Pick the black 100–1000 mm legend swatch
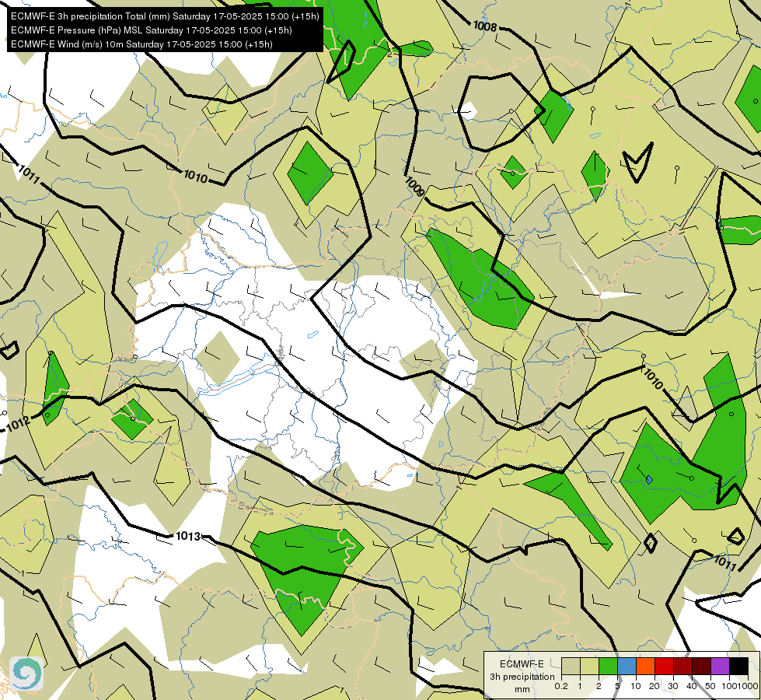This screenshot has width=761, height=700. tap(738, 667)
